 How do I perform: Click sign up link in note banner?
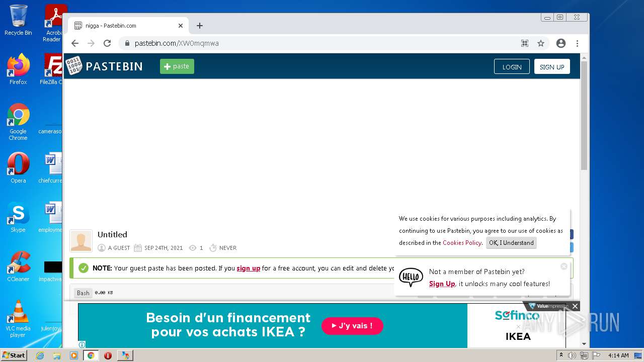(249, 268)
